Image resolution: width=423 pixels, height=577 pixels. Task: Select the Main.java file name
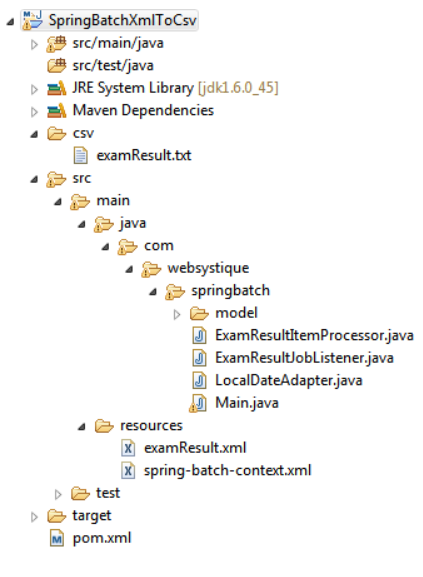(x=247, y=403)
